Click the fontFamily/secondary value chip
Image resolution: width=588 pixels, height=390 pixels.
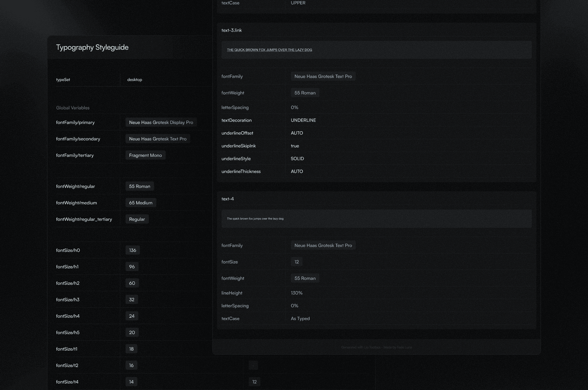158,139
